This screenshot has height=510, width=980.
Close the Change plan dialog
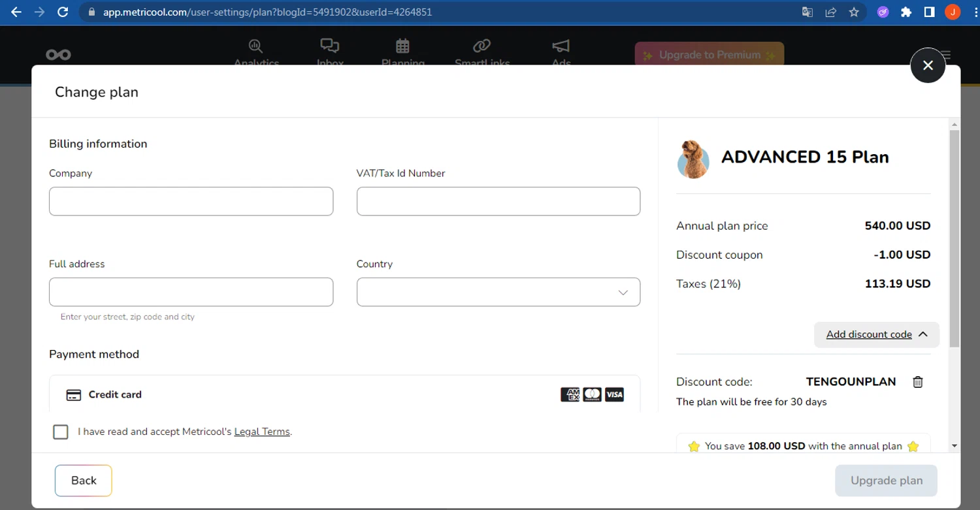[928, 65]
